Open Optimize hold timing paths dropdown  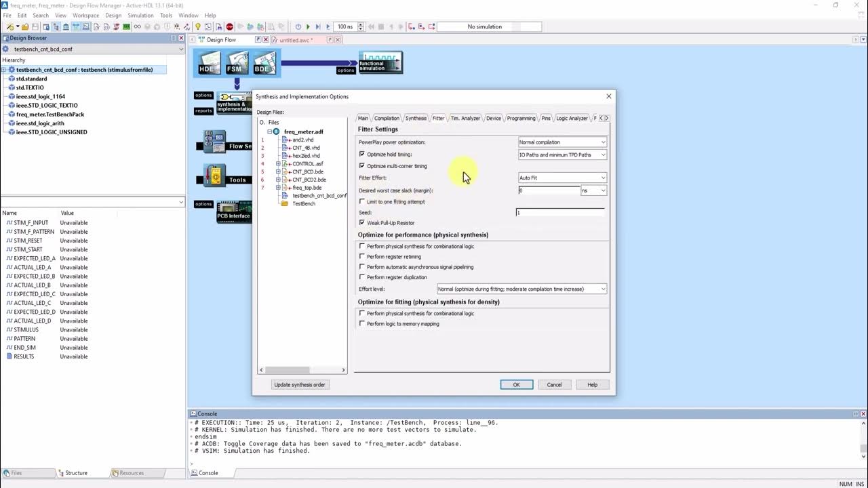[562, 155]
